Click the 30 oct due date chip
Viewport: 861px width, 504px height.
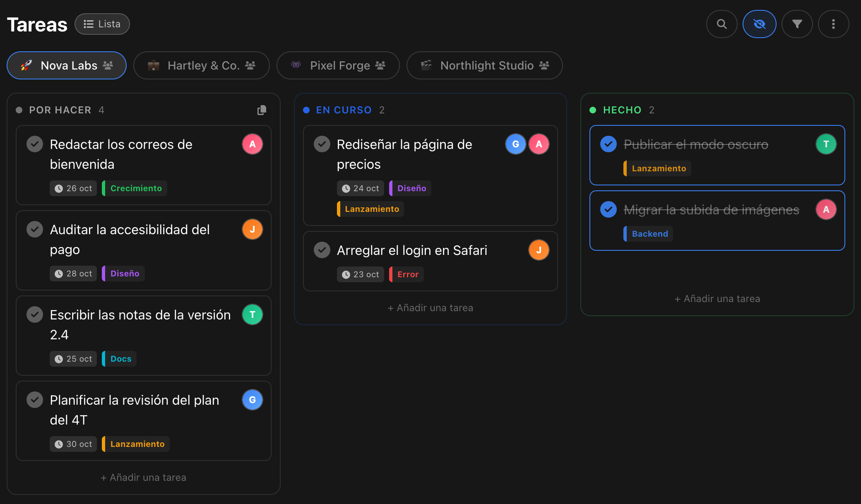click(73, 444)
